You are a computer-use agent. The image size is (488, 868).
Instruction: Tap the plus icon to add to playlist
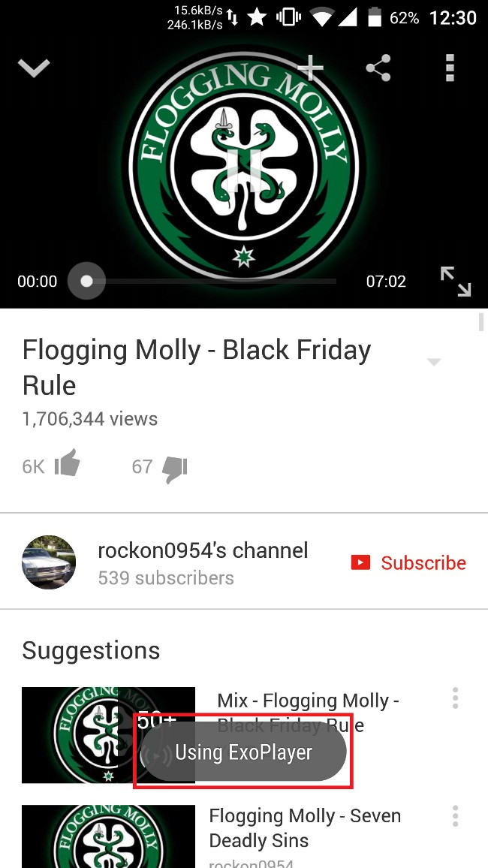click(x=311, y=68)
